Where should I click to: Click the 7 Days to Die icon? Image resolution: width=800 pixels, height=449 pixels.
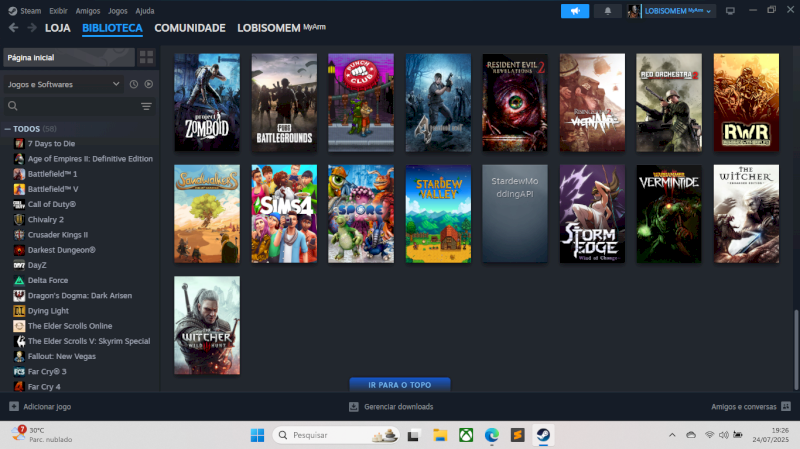(19, 143)
